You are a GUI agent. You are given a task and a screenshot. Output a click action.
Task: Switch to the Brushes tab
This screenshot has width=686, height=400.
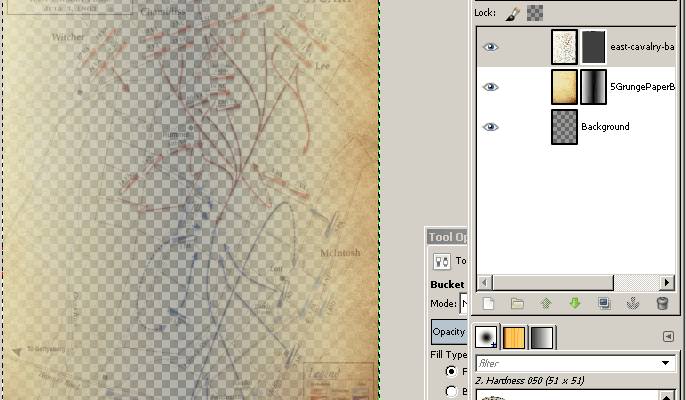[487, 337]
